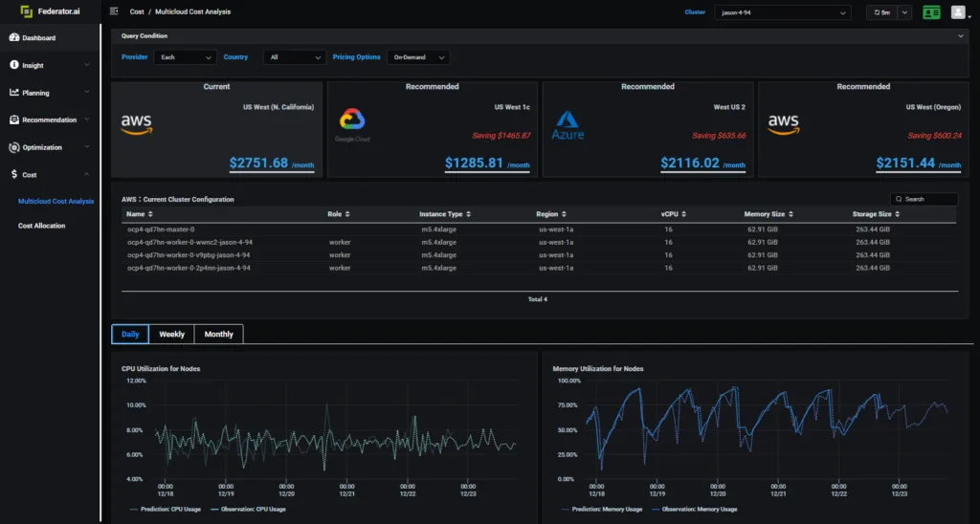This screenshot has height=524, width=980.
Task: Click the Recommendation sidebar icon
Action: 13,120
